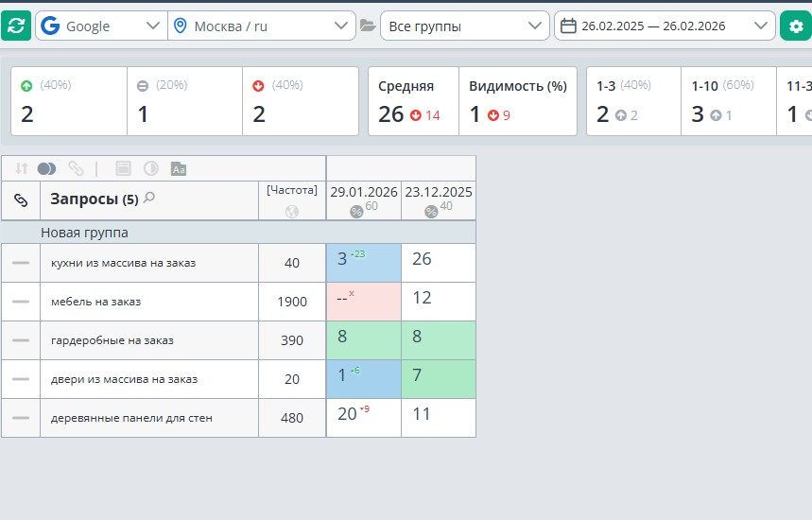
Task: Click the dash icon for гардеробные на заказ
Action: point(21,340)
